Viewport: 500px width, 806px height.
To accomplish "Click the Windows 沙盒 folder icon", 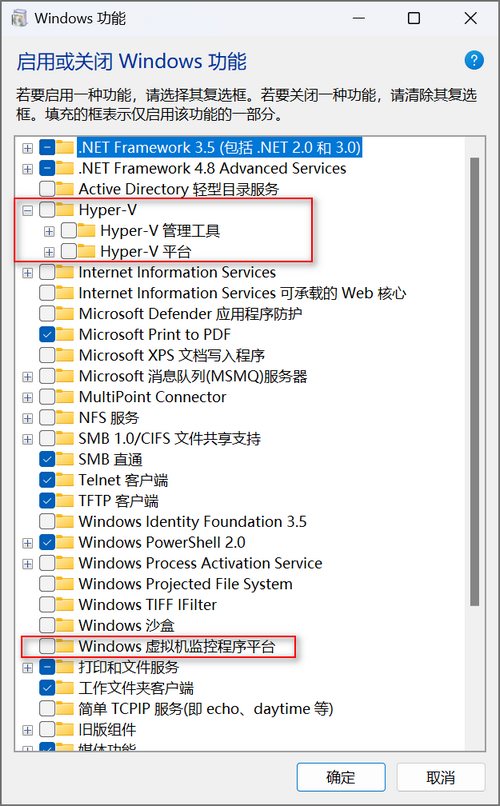I will [x=65, y=625].
